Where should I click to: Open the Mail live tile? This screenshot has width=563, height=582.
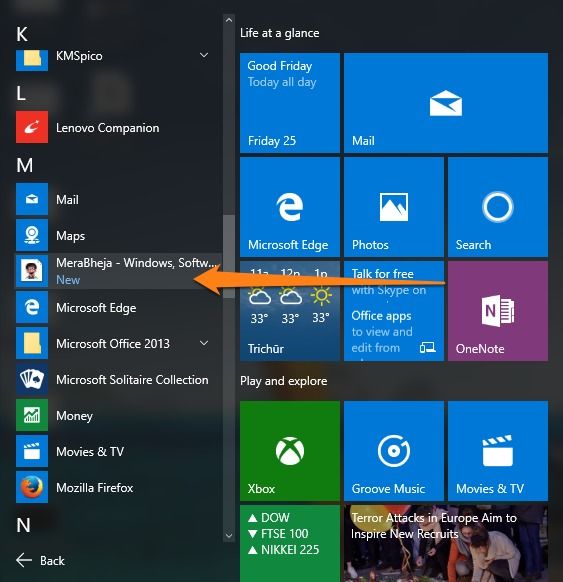tap(446, 103)
